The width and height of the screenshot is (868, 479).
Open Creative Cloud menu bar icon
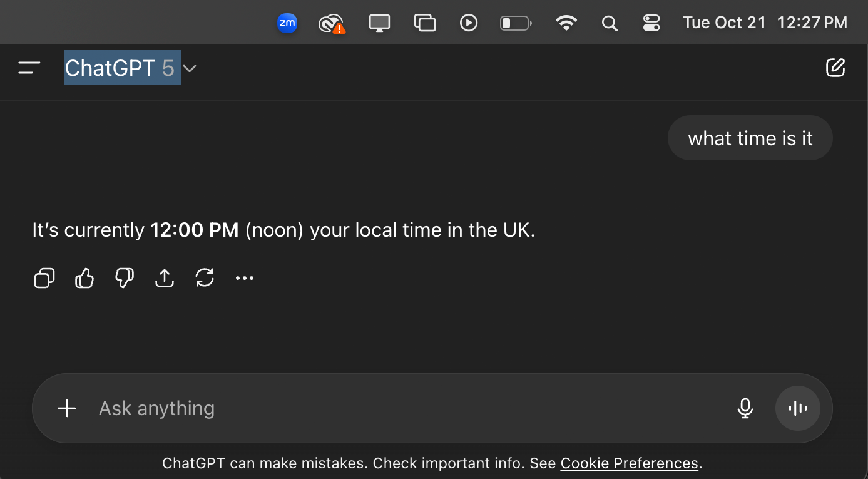coord(331,24)
